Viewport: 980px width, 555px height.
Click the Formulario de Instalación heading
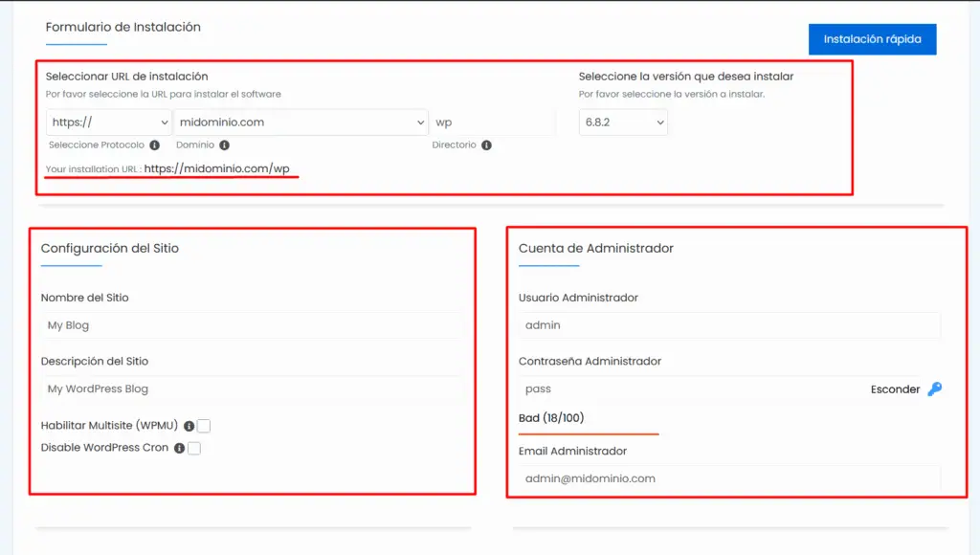click(123, 27)
